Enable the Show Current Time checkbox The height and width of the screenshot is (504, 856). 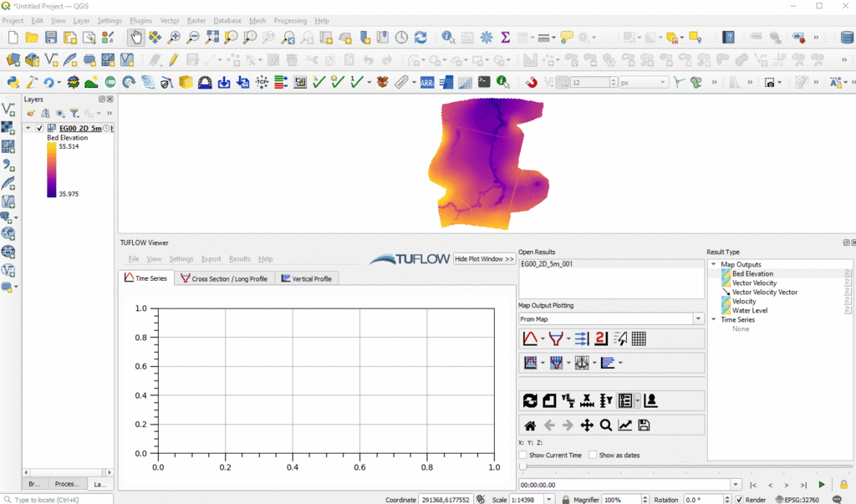524,456
